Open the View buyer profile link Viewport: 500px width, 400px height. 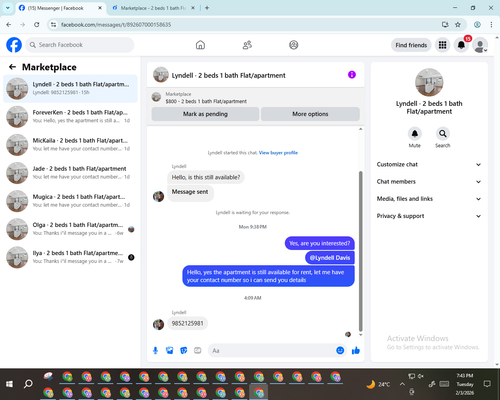pos(278,153)
